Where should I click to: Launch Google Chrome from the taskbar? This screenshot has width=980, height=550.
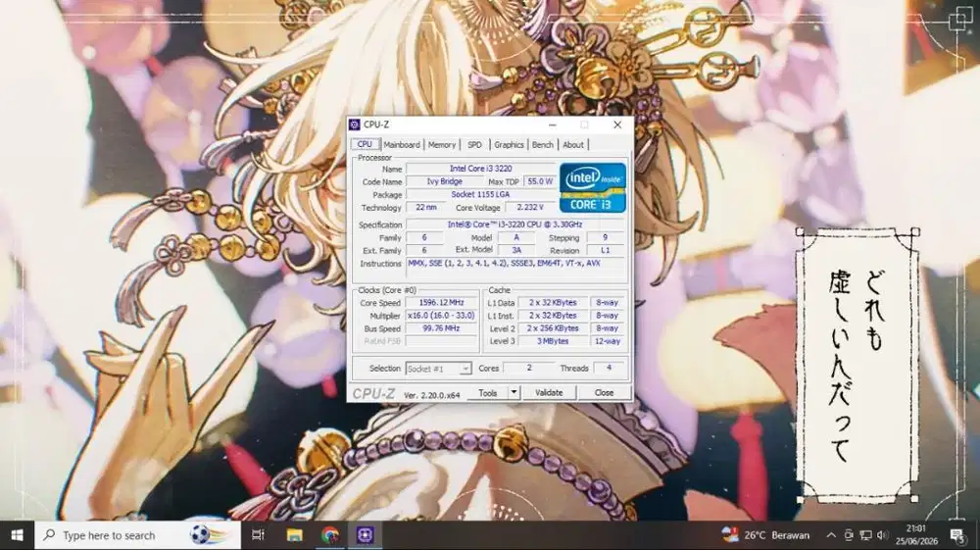[x=329, y=535]
